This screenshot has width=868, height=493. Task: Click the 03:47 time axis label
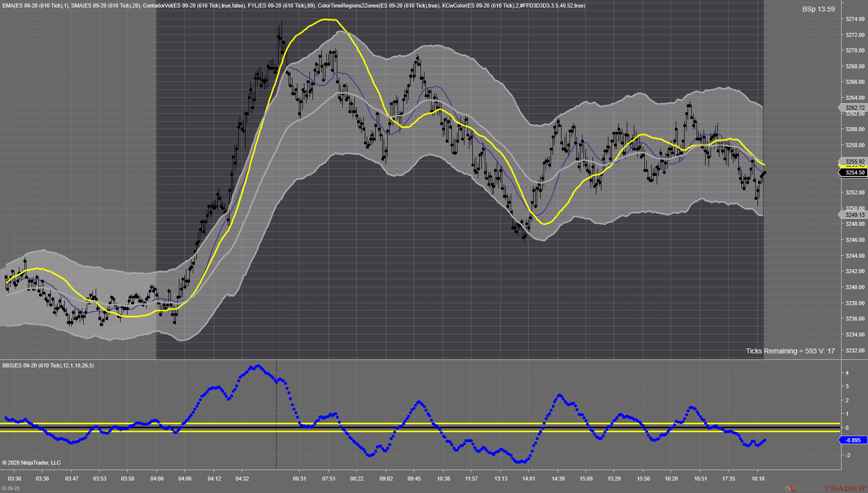(x=72, y=479)
